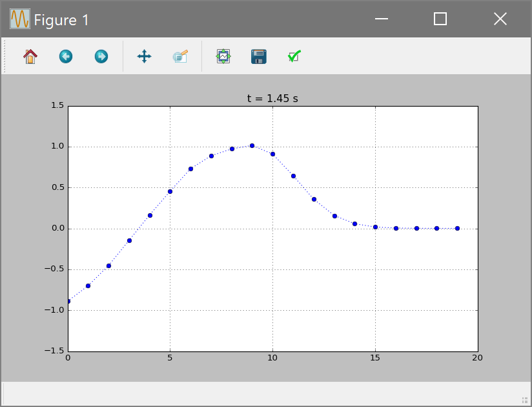532x407 pixels.
Task: Click the peak data point at x = 9
Action: [252, 145]
